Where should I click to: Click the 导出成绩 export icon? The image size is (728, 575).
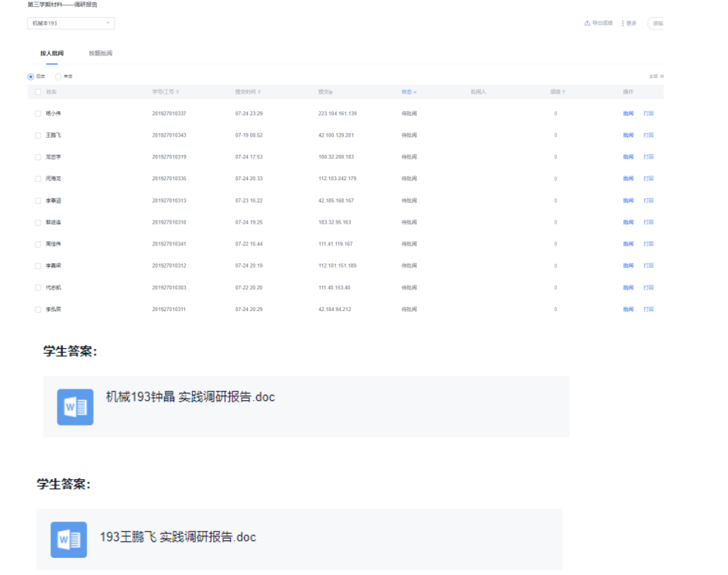point(587,23)
